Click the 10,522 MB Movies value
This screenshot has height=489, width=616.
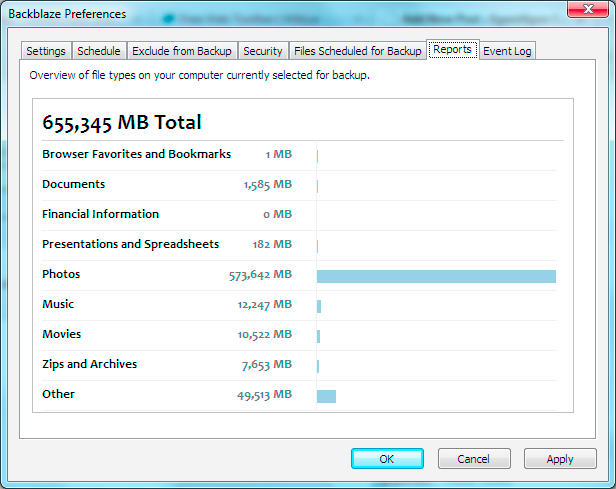tap(265, 335)
